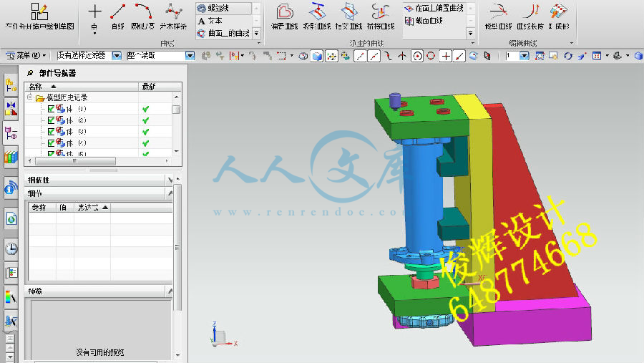Click the 最新 column header

click(160, 87)
